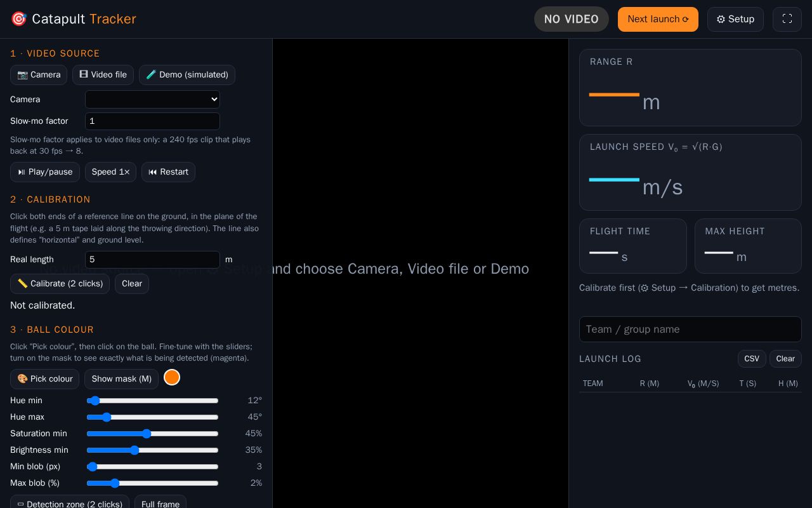Focus the Team / group name field
The width and height of the screenshot is (812, 508).
click(x=690, y=329)
